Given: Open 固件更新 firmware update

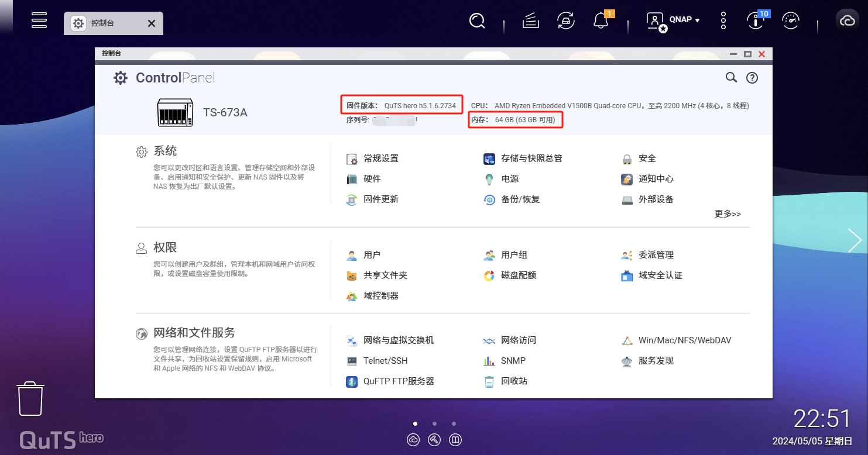Looking at the screenshot, I should [x=372, y=199].
